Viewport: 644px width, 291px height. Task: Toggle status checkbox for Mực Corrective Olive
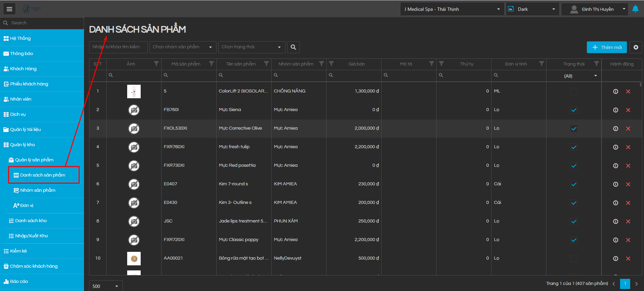pos(573,129)
